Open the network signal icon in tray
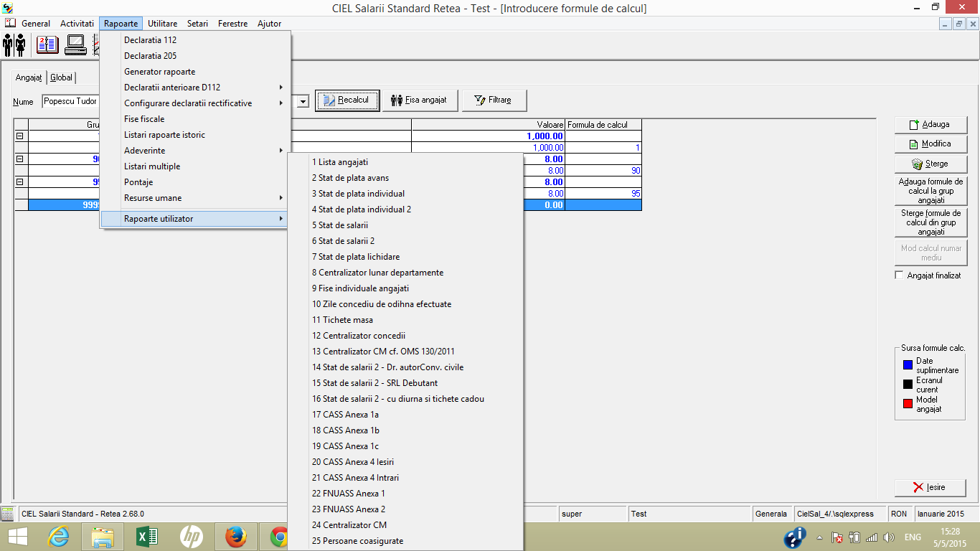980x551 pixels. [872, 537]
